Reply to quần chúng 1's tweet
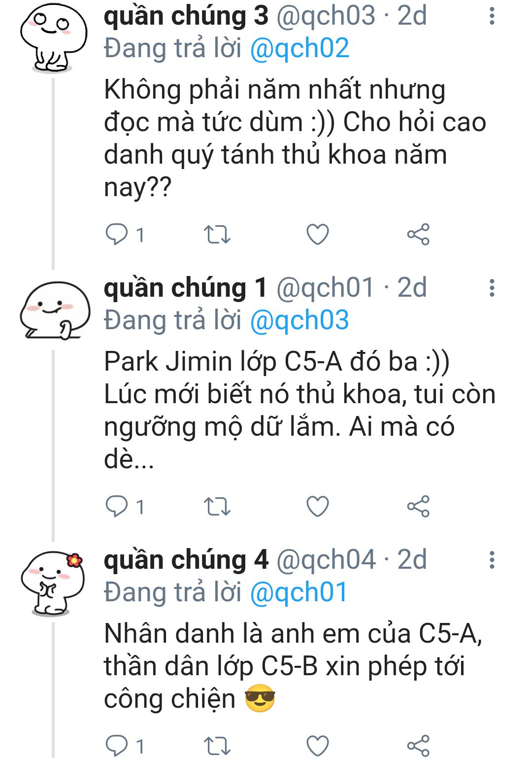This screenshot has width=532, height=758. (x=117, y=506)
